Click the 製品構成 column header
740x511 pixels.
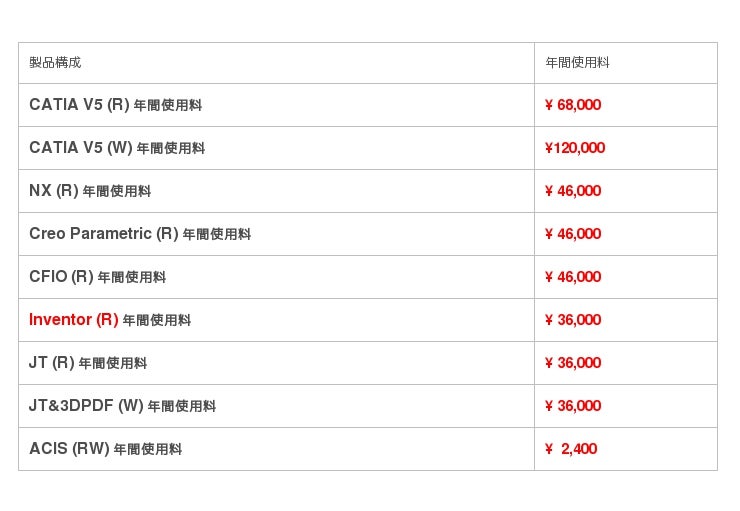(55, 63)
